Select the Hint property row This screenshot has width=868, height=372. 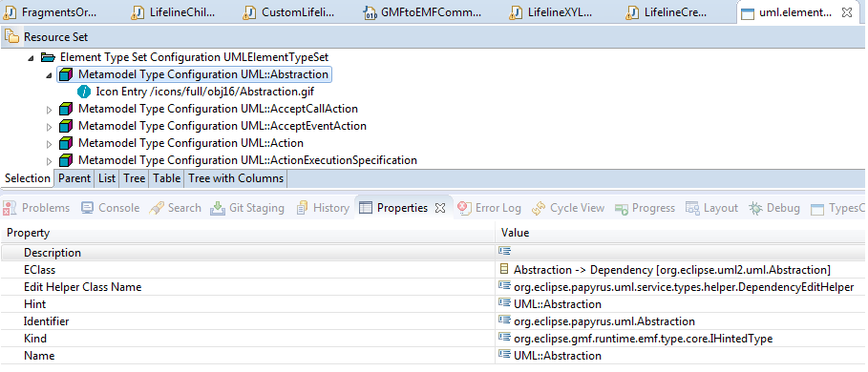[434, 304]
